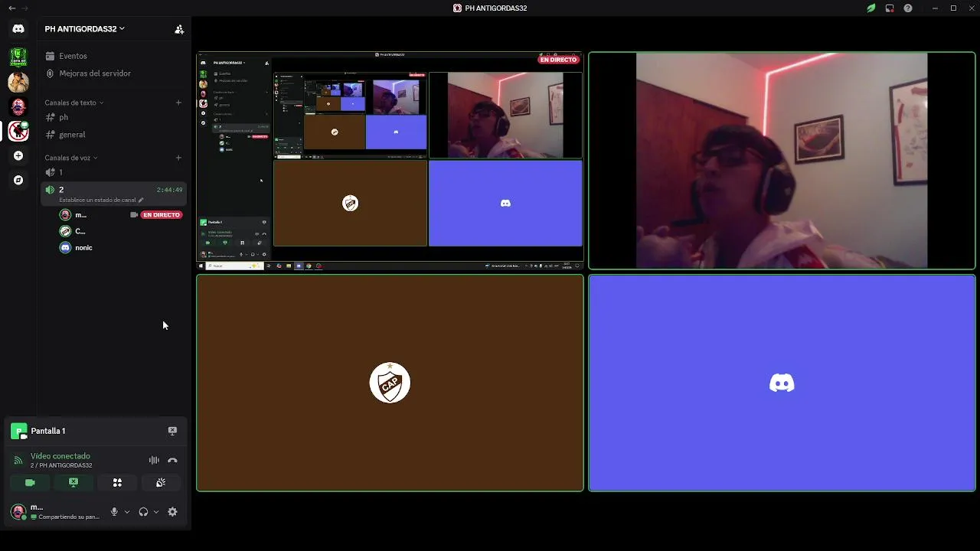Viewport: 980px width, 551px height.
Task: Click Establece un estado de canal
Action: (97, 200)
